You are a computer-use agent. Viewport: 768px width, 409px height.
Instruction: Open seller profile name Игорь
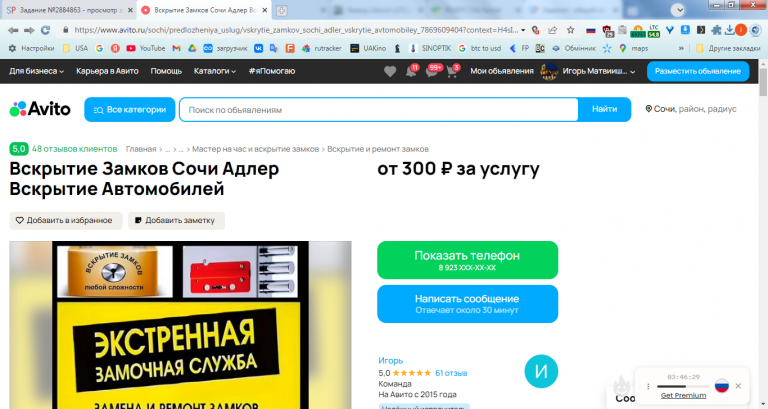click(x=390, y=361)
